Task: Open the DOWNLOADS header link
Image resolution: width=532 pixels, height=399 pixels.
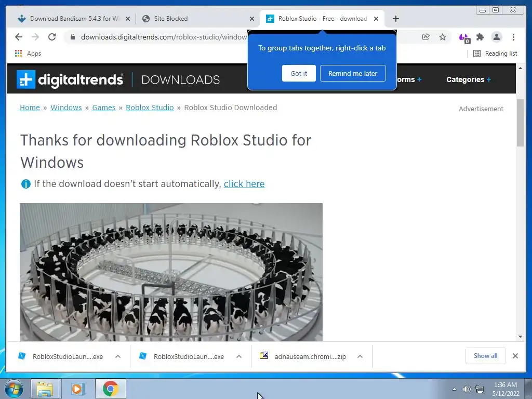Action: 180,79
